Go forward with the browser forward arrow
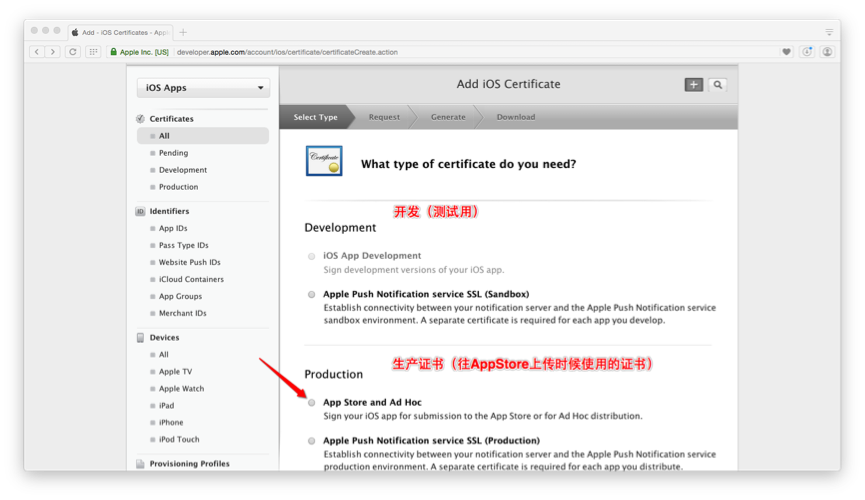The height and width of the screenshot is (500, 865). tap(52, 52)
